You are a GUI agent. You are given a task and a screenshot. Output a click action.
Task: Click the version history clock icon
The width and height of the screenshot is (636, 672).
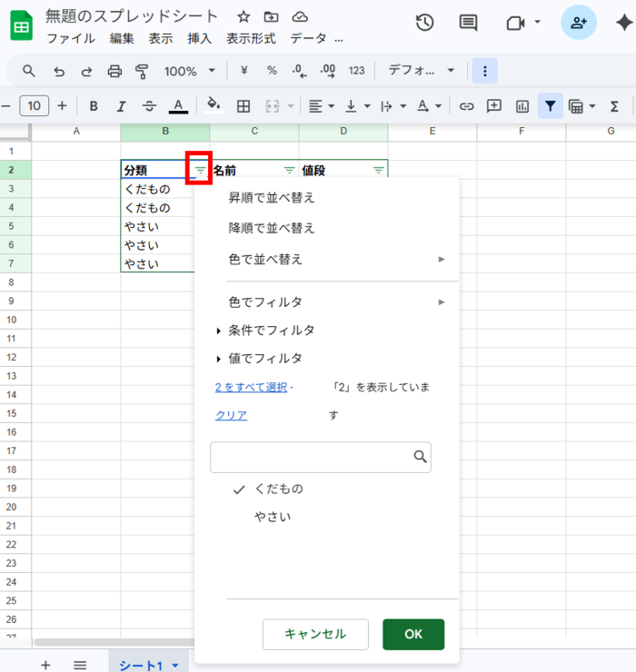click(424, 23)
